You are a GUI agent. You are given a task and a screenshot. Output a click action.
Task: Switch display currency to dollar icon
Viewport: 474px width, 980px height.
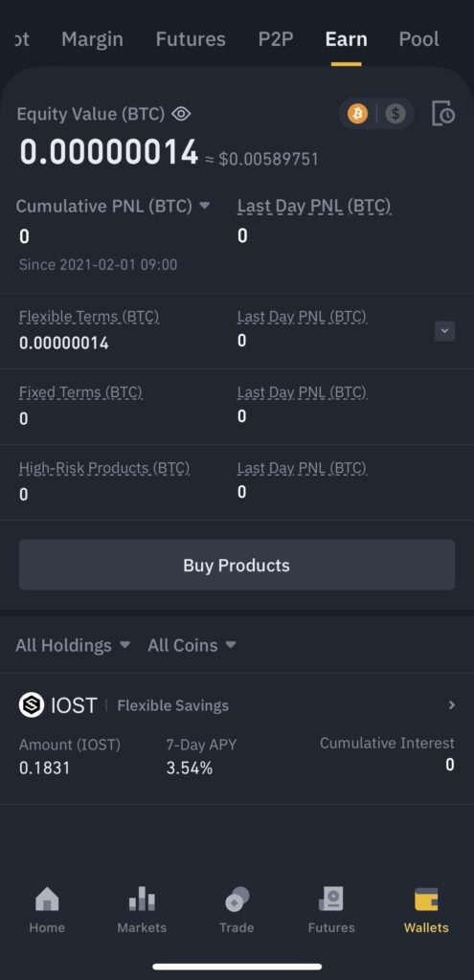tap(395, 114)
